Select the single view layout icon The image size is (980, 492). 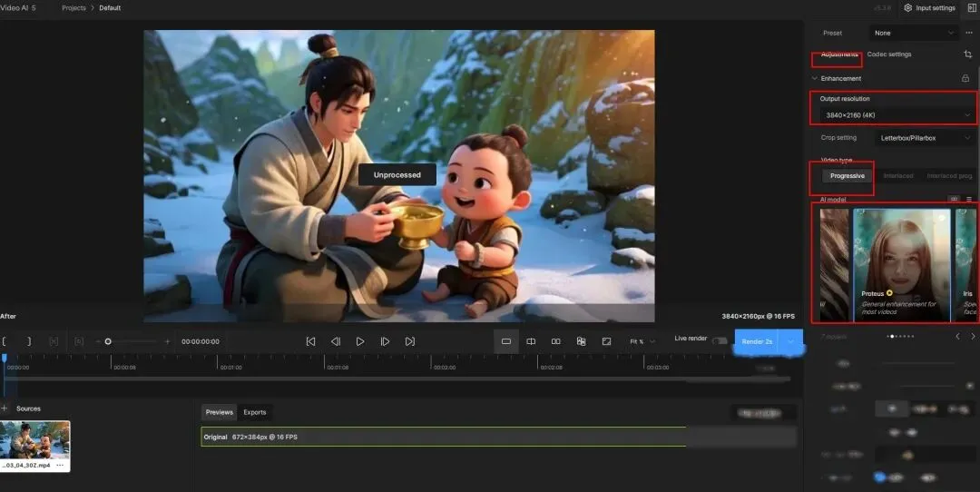point(506,341)
